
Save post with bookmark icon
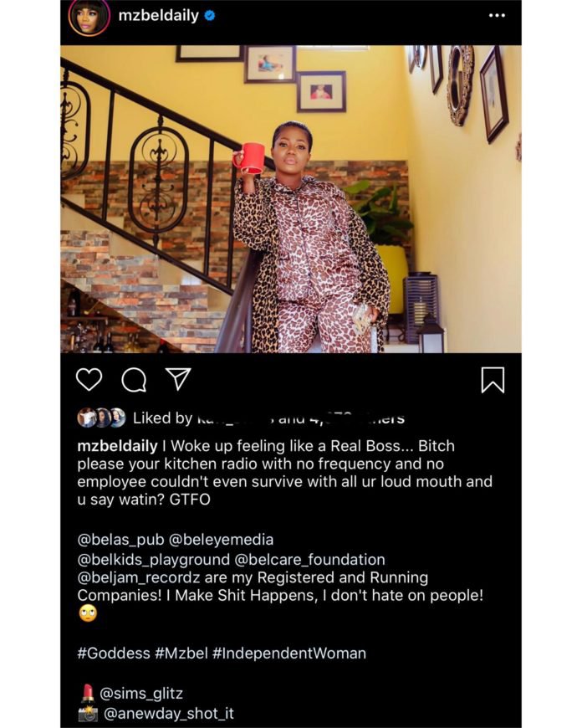(x=493, y=379)
